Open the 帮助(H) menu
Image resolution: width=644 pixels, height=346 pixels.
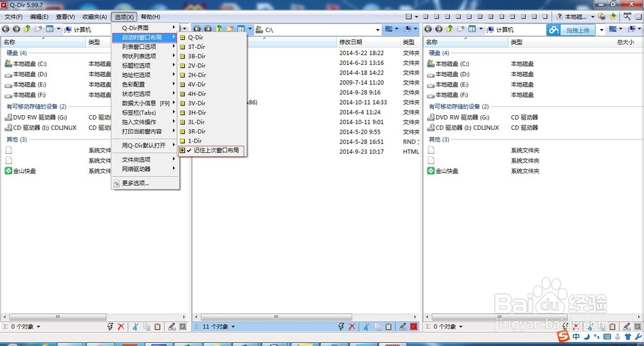[150, 17]
